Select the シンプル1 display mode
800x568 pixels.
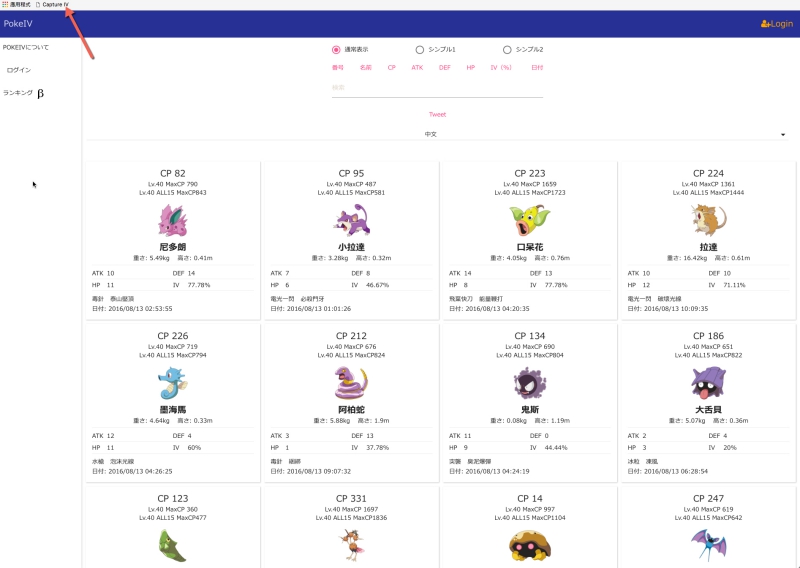tap(435, 50)
